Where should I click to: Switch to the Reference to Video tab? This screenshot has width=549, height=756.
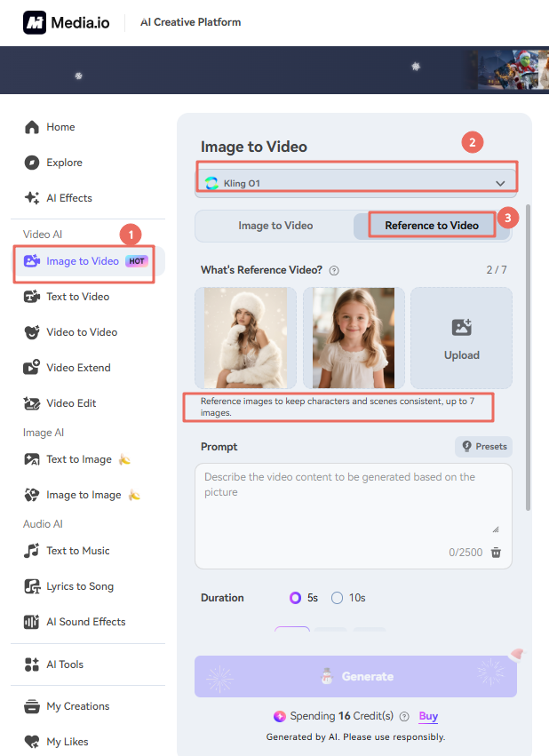tap(432, 226)
